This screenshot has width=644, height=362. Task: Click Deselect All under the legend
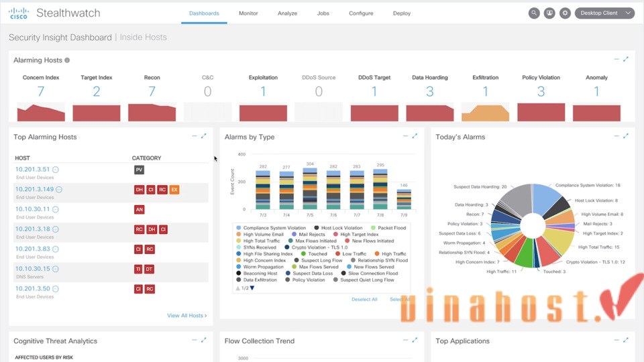(x=364, y=300)
